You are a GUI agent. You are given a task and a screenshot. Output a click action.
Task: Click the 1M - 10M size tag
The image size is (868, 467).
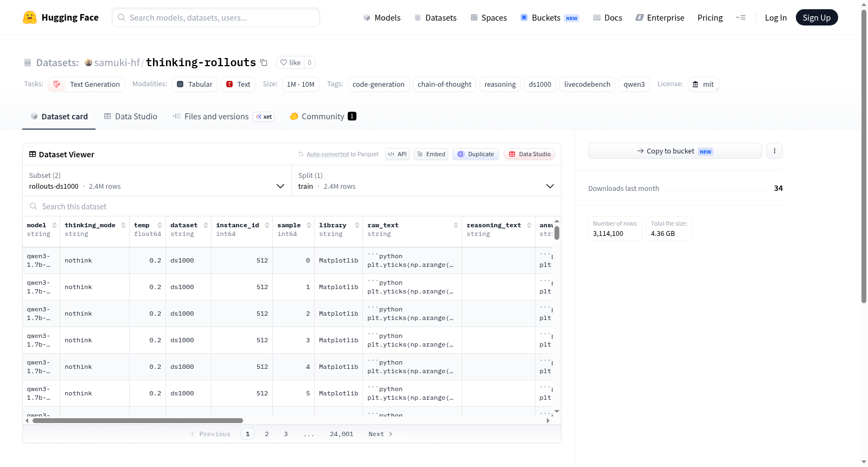coord(301,84)
